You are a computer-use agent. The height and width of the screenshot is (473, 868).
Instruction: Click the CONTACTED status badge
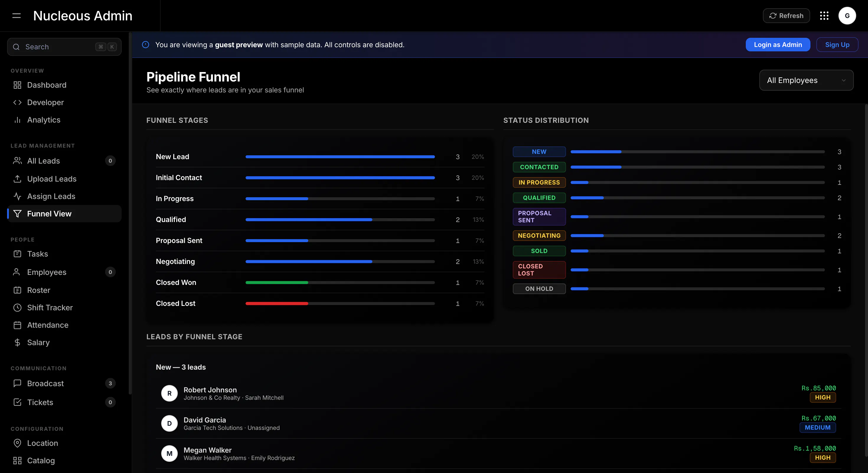(x=539, y=167)
